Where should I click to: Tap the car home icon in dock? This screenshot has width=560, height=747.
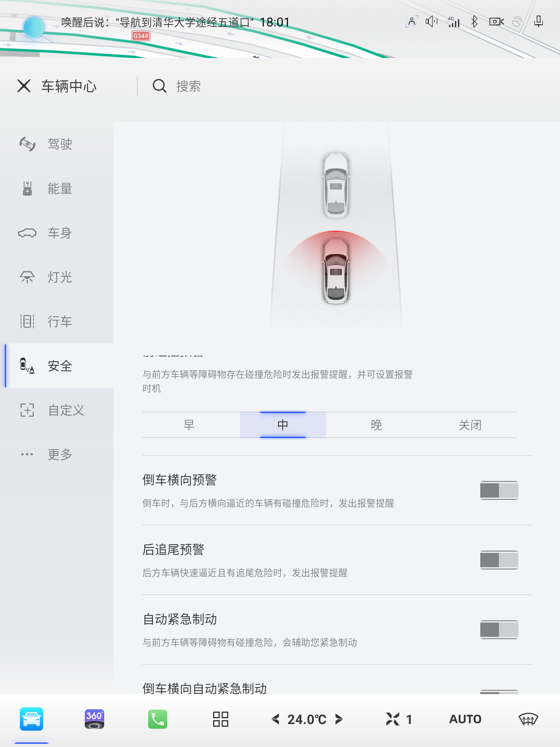31,719
